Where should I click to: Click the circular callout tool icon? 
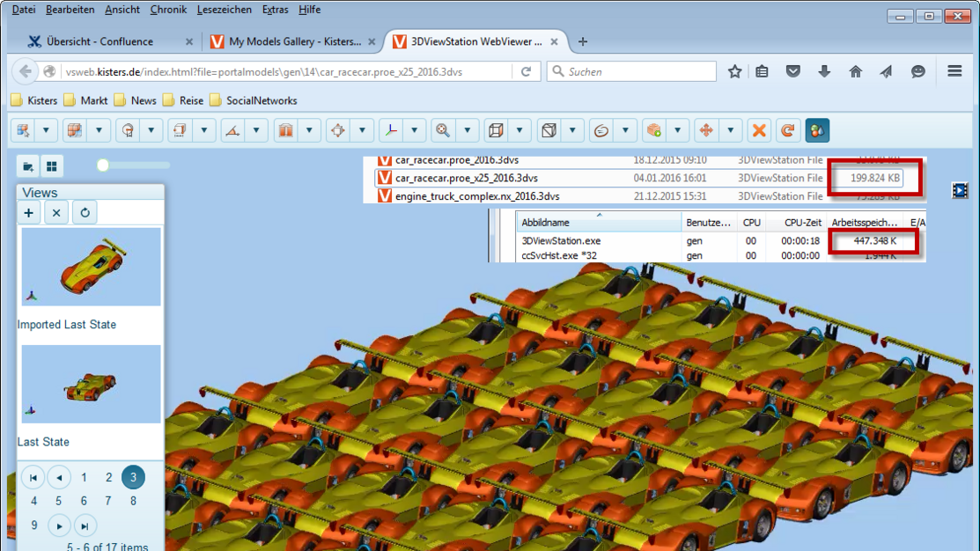(x=129, y=130)
